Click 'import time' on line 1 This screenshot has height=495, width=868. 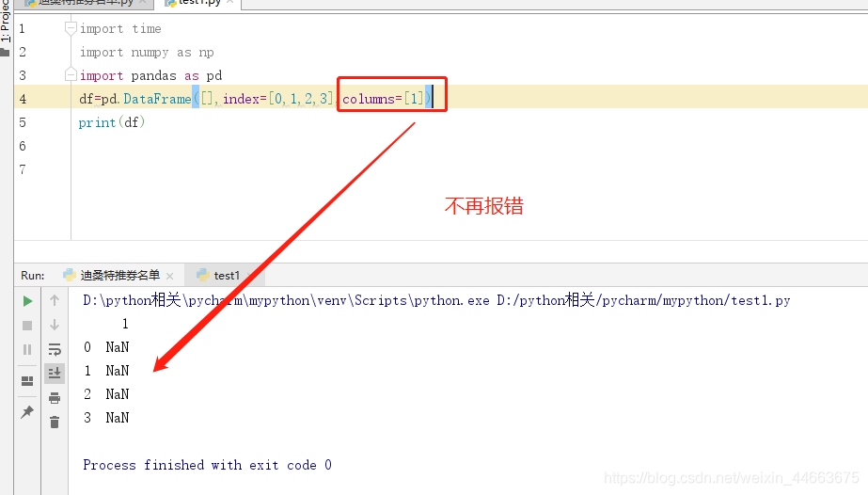pos(120,29)
